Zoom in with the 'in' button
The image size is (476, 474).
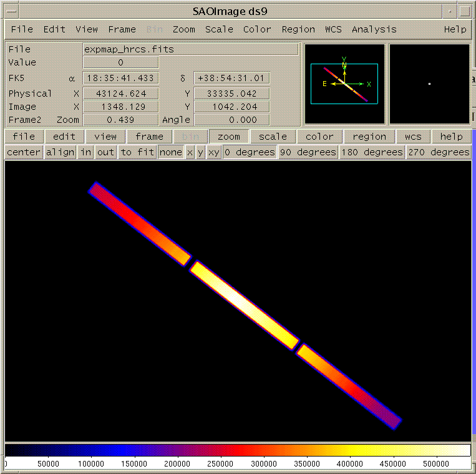85,152
